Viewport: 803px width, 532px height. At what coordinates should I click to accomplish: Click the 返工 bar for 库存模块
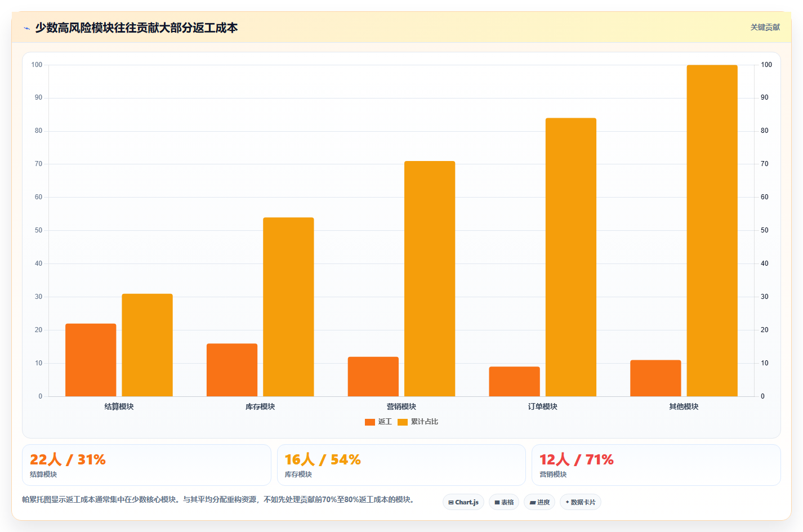(x=232, y=370)
